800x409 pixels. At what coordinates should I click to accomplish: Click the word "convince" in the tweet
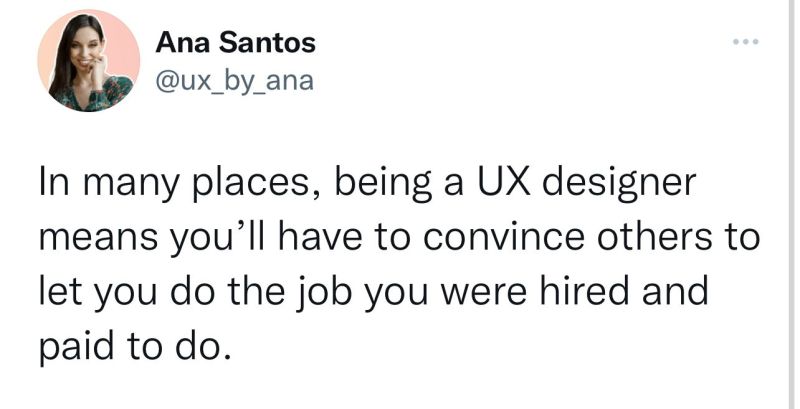503,238
